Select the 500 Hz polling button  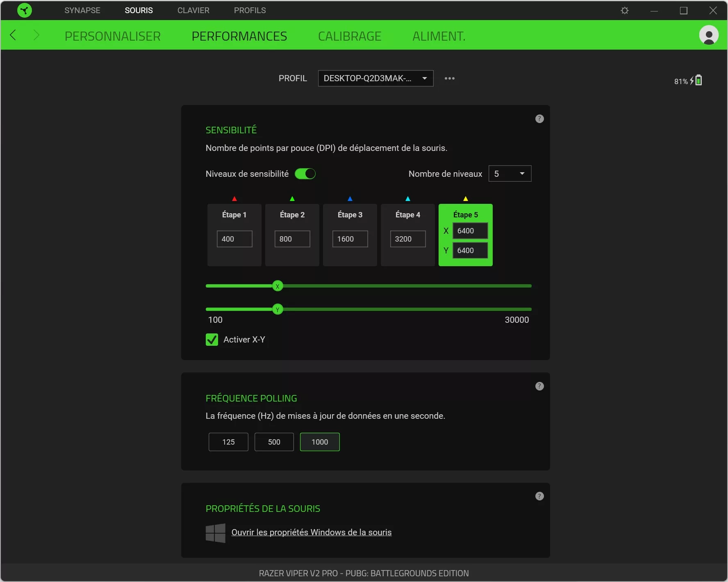274,442
